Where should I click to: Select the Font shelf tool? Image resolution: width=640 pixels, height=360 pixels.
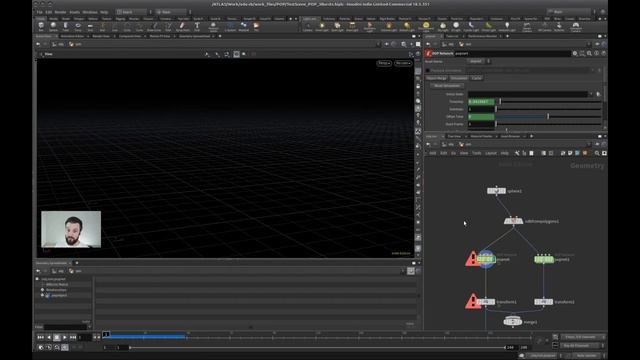pyautogui.click(x=197, y=27)
